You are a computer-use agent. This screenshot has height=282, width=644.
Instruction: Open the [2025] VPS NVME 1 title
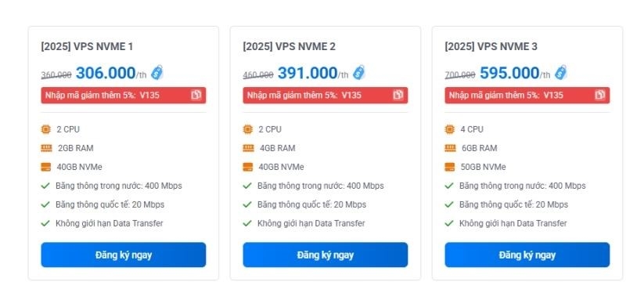pos(87,47)
